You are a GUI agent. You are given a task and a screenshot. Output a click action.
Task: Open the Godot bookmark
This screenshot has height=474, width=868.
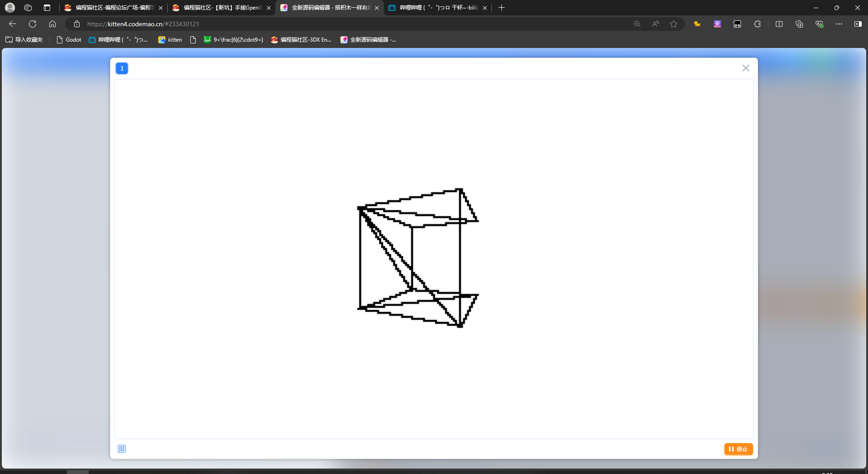(69, 40)
